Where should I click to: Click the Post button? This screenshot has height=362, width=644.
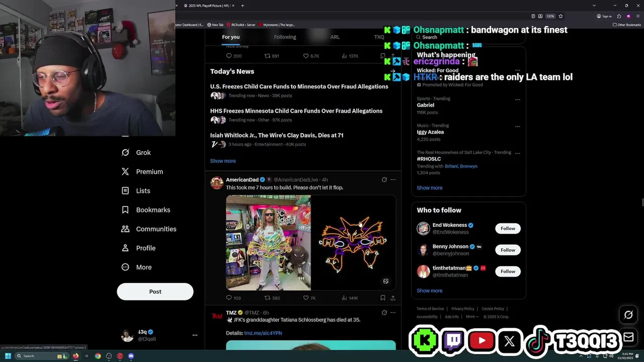pyautogui.click(x=155, y=292)
